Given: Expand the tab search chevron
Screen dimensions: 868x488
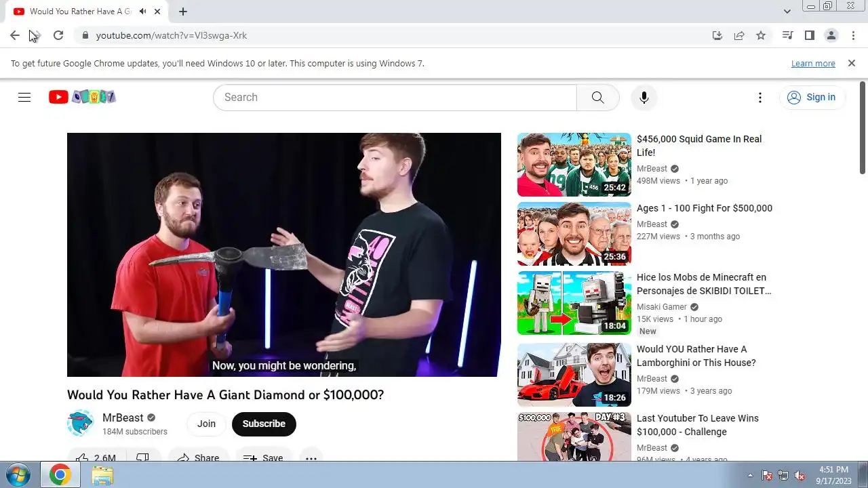Looking at the screenshot, I should pyautogui.click(x=787, y=12).
